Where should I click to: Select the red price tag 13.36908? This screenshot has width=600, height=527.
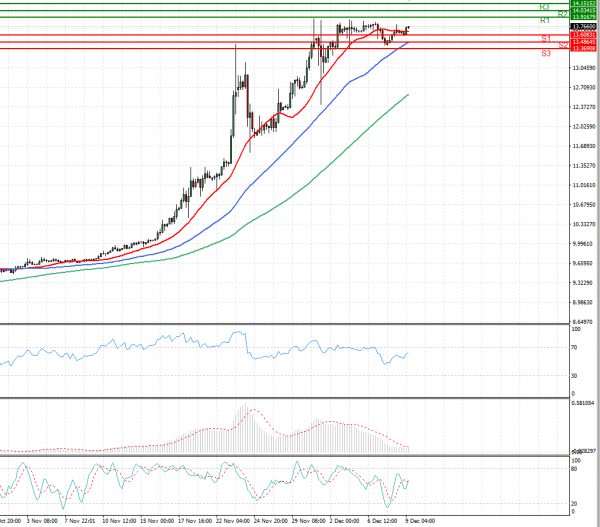(584, 48)
